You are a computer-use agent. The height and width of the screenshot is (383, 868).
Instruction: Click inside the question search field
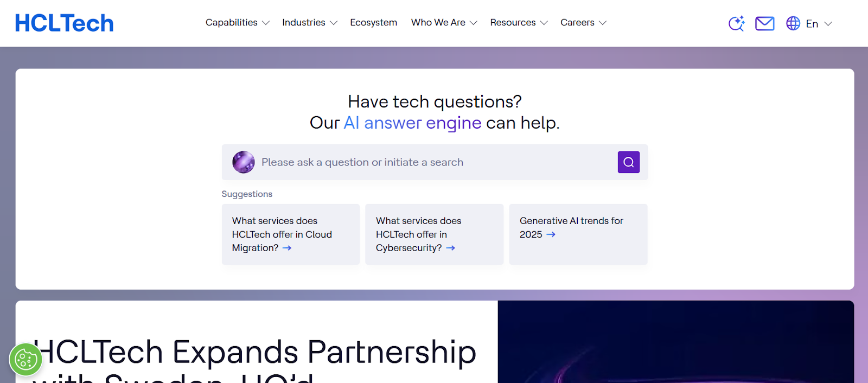(x=407, y=162)
